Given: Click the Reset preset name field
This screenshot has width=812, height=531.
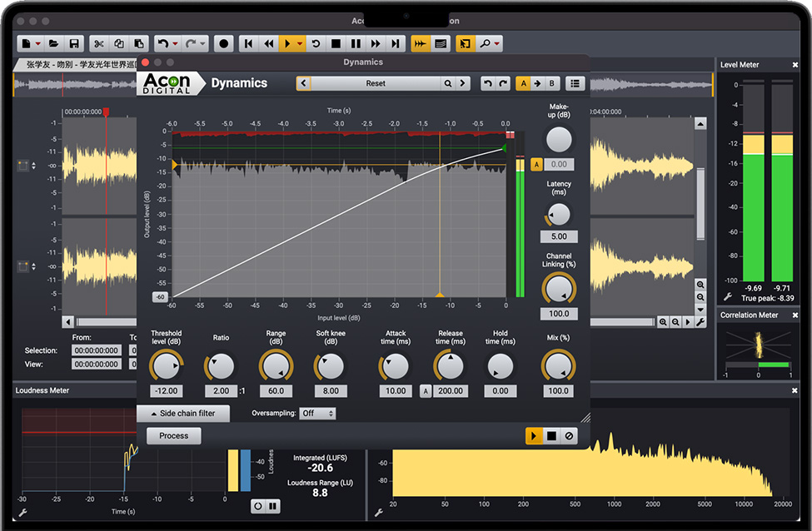Looking at the screenshot, I should click(375, 83).
